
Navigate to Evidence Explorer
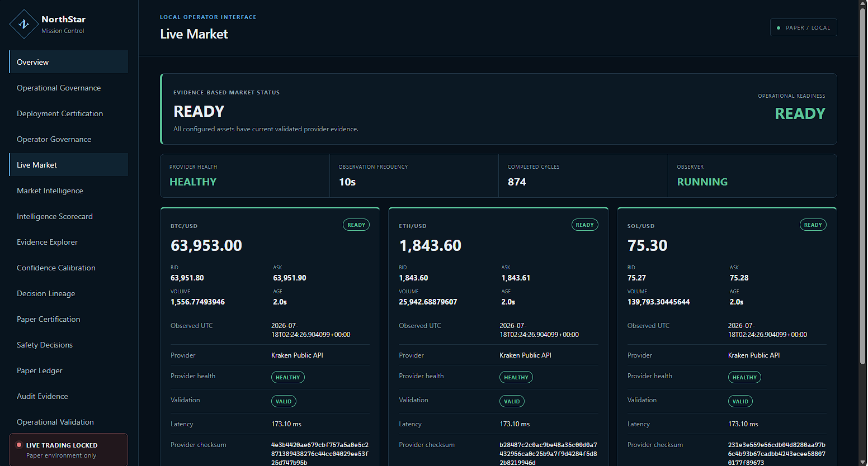click(x=69, y=242)
